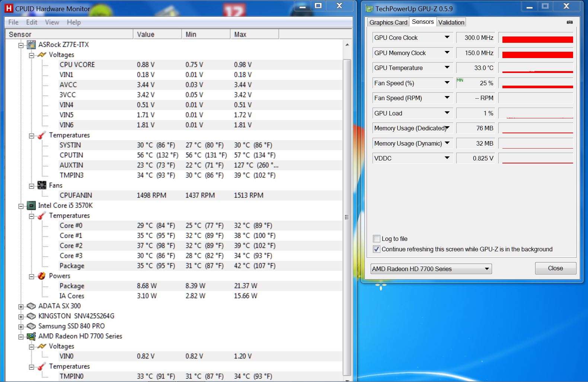This screenshot has height=382, width=588.
Task: Open the Memory Usage (Dynamic) dropdown
Action: tap(447, 143)
